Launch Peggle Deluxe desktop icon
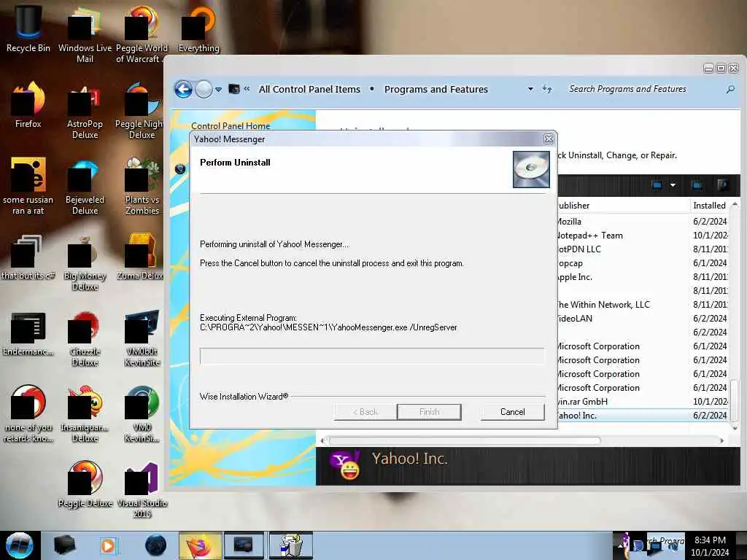747x560 pixels. [85, 484]
